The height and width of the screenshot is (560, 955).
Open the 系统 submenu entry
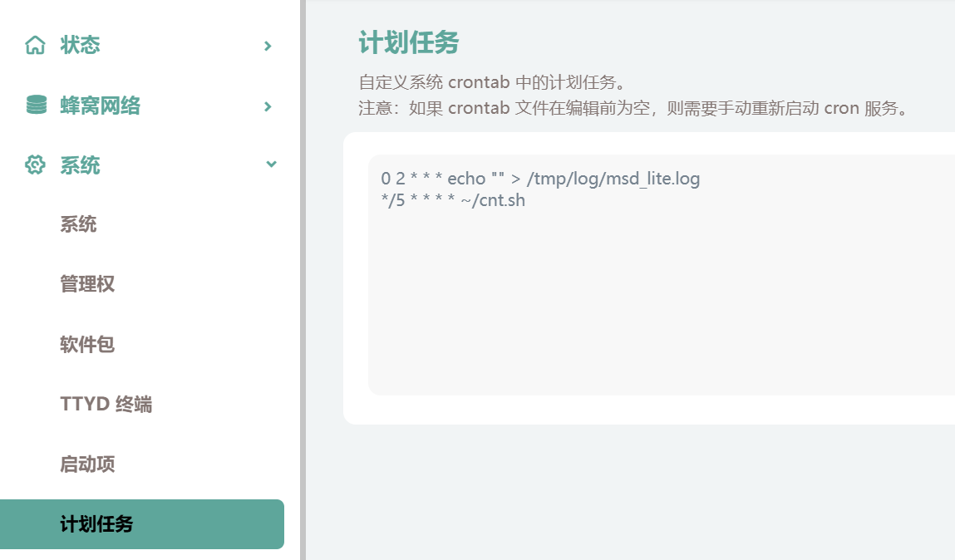(x=78, y=224)
